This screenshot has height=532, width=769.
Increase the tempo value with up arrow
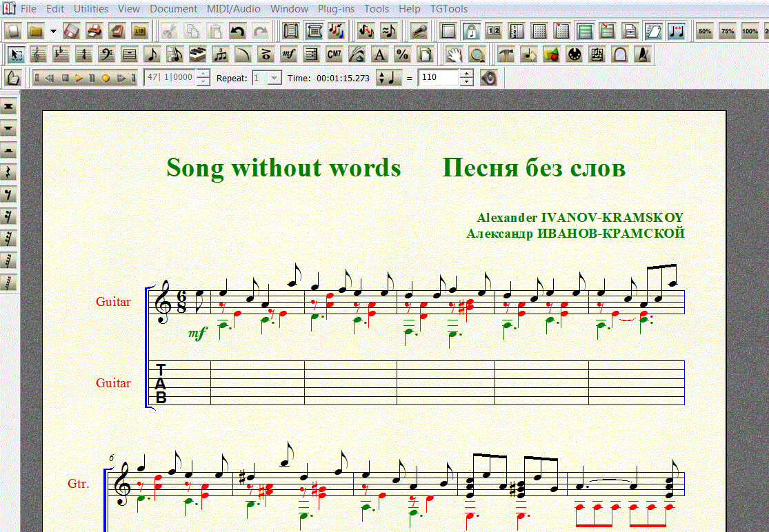point(466,73)
